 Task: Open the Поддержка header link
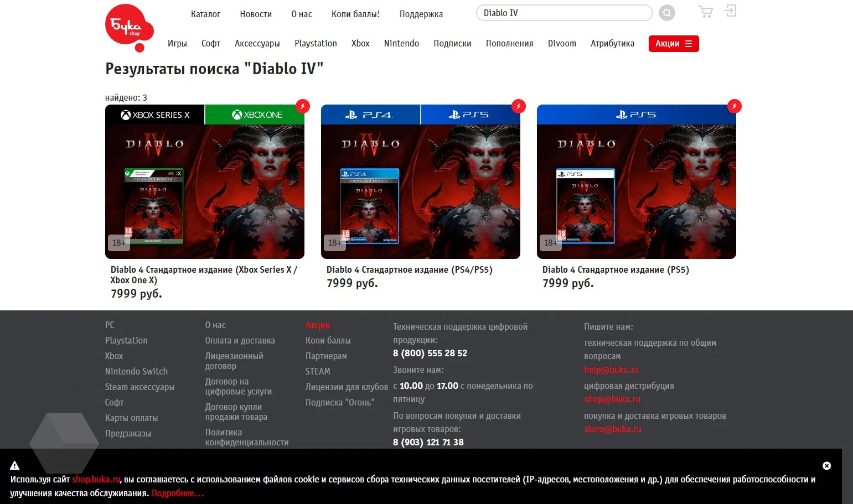click(x=421, y=14)
